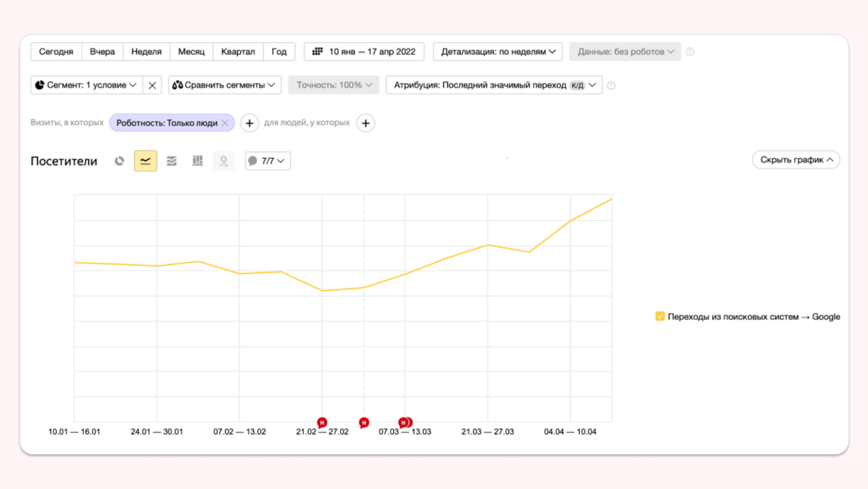Click help icon next to attribution
Viewport: 868px width, 489px height.
[x=611, y=86]
